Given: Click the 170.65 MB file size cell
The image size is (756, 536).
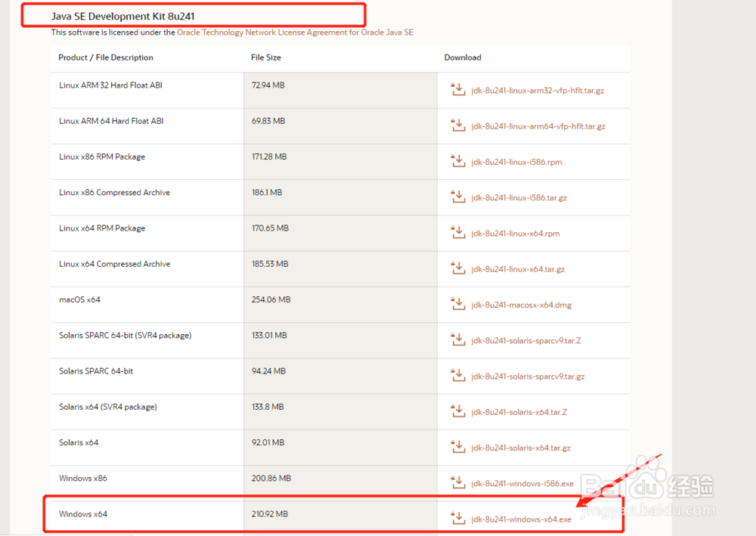Looking at the screenshot, I should (340, 233).
